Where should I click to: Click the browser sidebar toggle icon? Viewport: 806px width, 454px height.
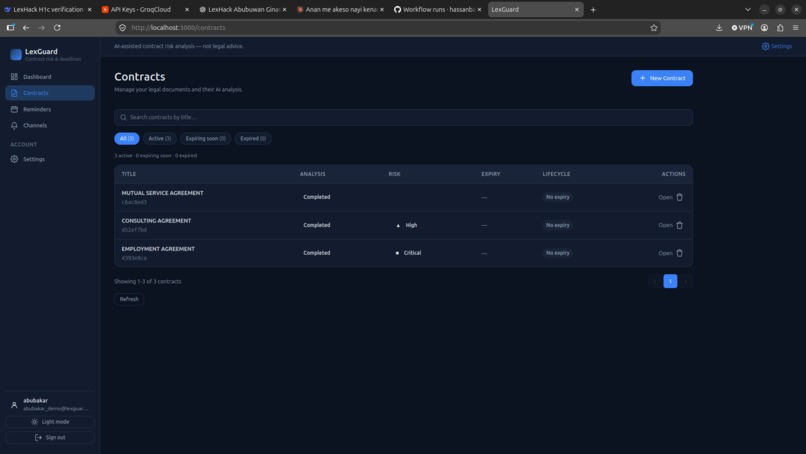click(10, 28)
